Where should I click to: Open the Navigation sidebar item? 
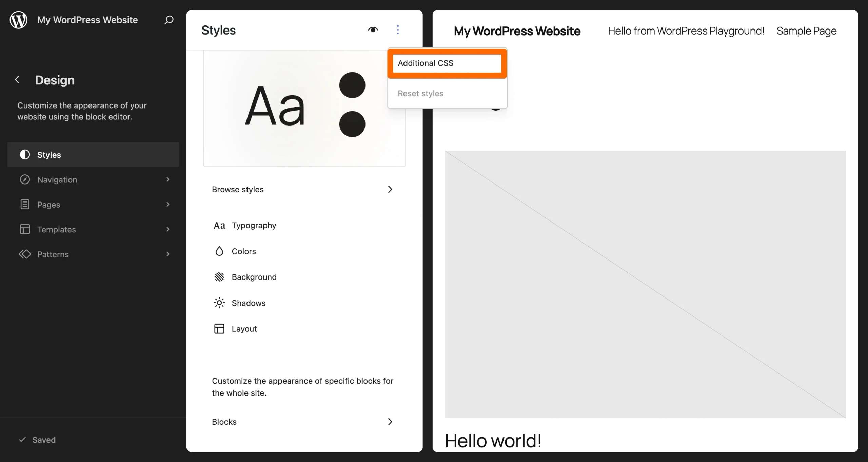tap(93, 179)
